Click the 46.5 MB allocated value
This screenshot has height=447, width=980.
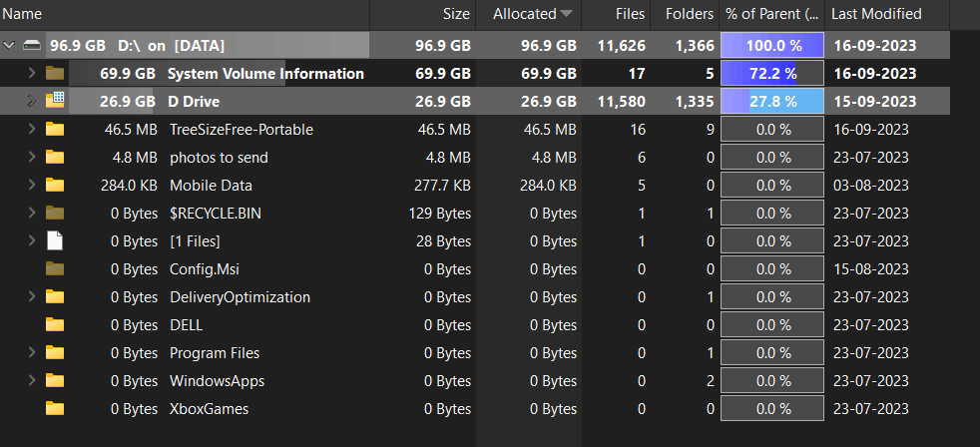[548, 130]
